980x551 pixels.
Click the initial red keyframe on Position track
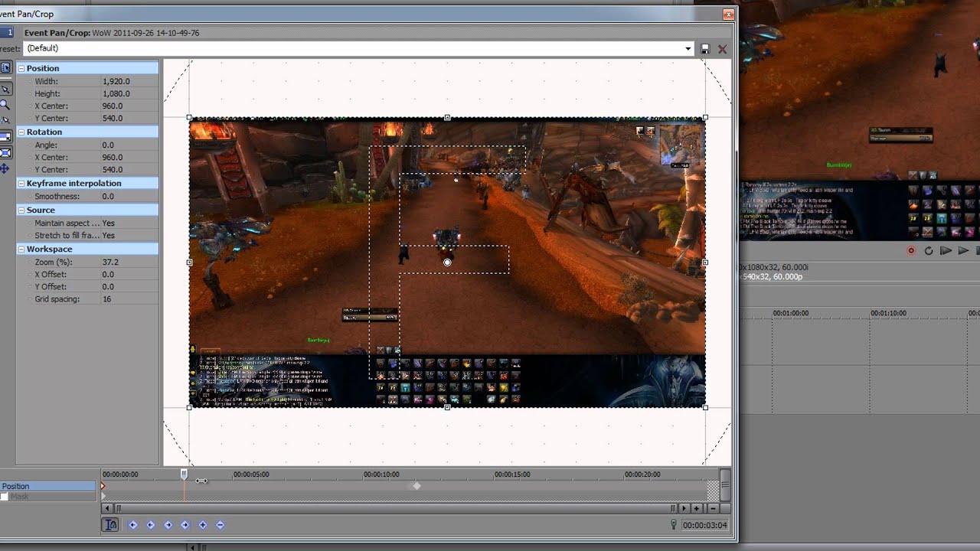pos(103,486)
